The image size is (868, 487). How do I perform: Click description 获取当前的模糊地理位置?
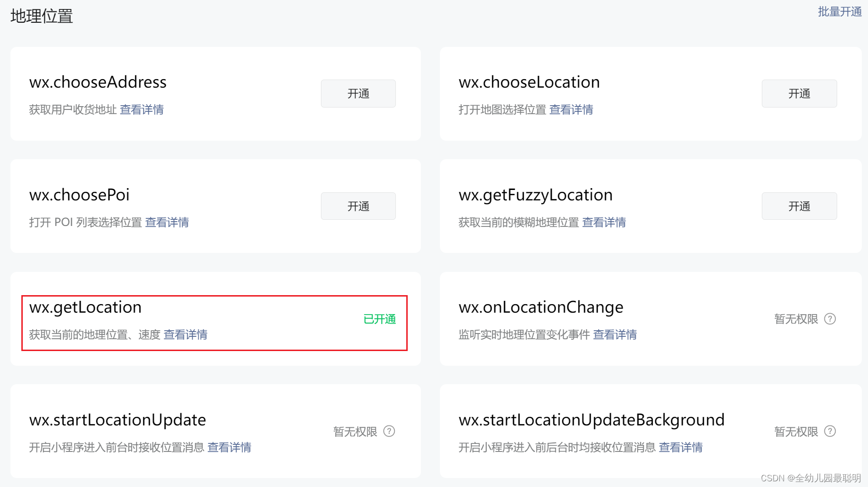tap(519, 222)
